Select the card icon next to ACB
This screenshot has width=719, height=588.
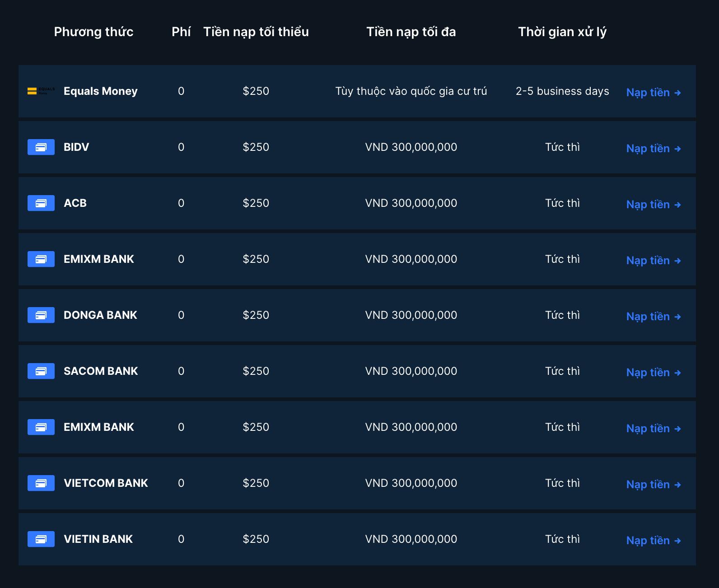(41, 203)
